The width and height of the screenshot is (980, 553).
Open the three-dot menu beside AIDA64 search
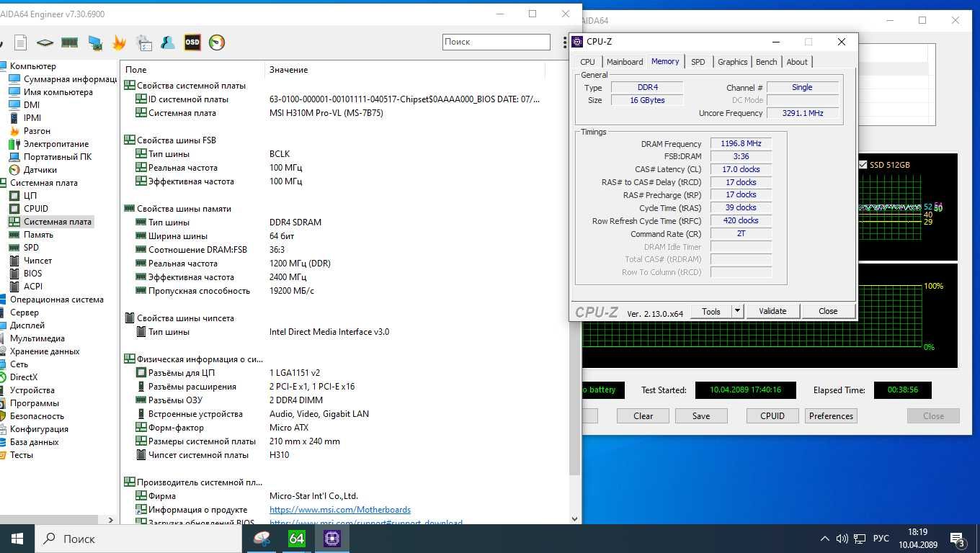point(565,42)
